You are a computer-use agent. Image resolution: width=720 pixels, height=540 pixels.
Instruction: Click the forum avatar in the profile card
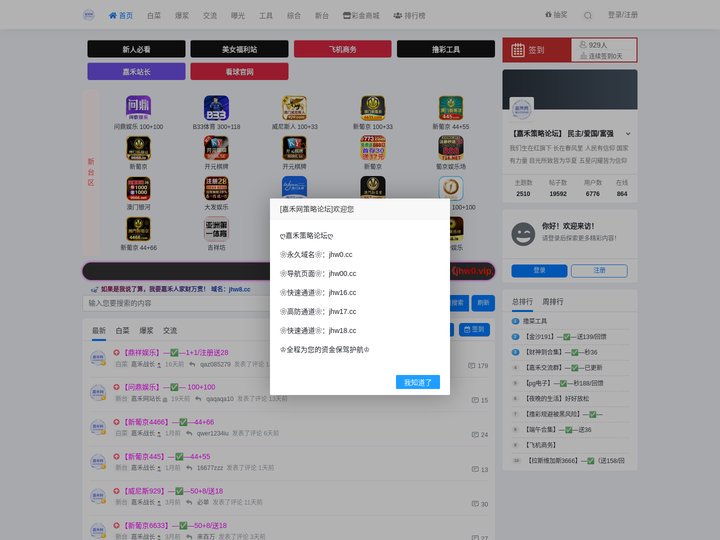522,109
